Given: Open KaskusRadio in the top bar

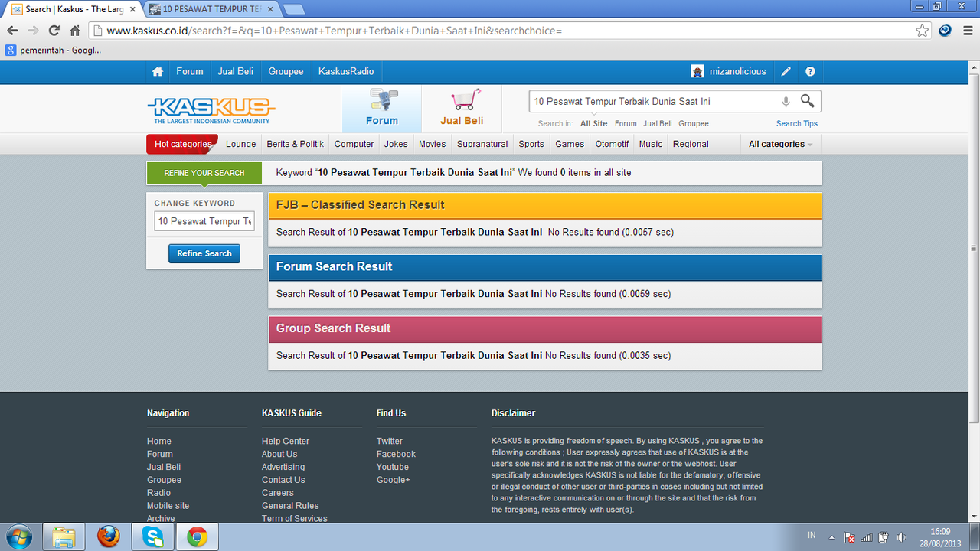Looking at the screenshot, I should pos(346,71).
